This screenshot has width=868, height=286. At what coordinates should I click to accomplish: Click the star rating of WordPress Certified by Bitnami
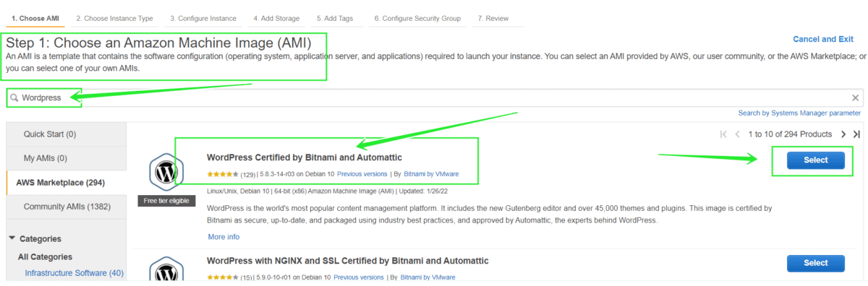(223, 174)
